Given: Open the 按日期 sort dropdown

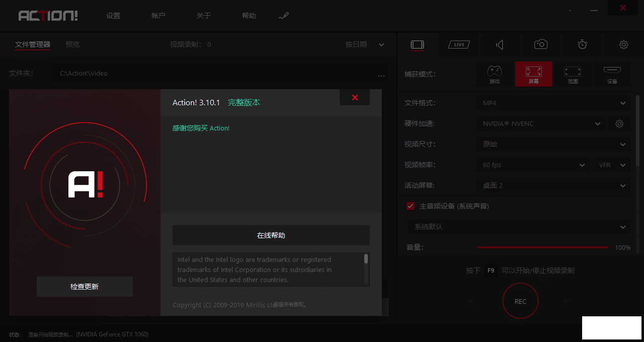Looking at the screenshot, I should [365, 44].
